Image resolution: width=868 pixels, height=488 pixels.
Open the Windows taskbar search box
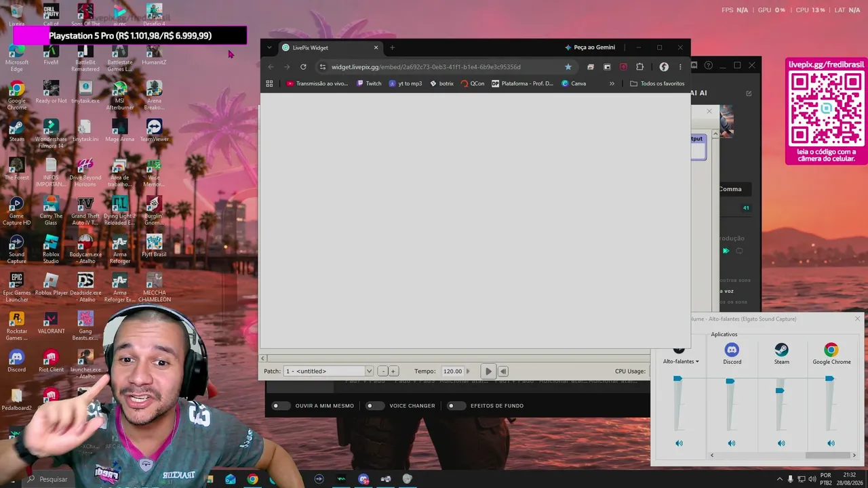47,479
